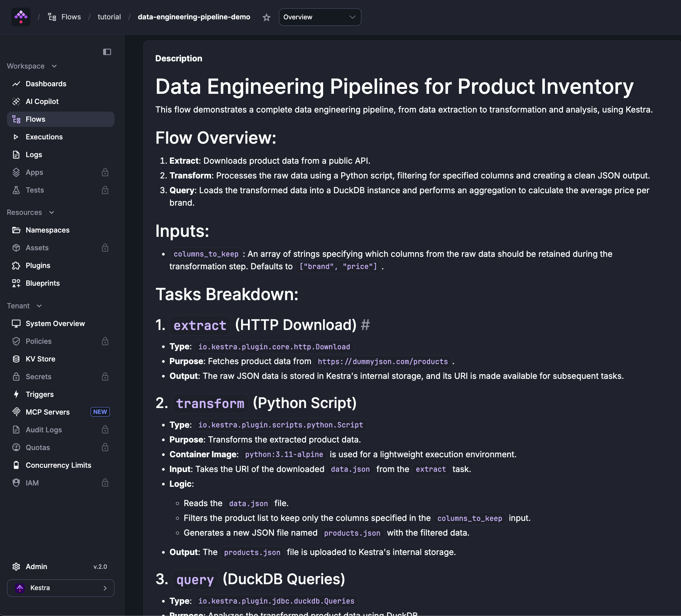
Task: Click io.kestra.plugin.jdbc.duckdb.Queries type text
Action: (276, 601)
